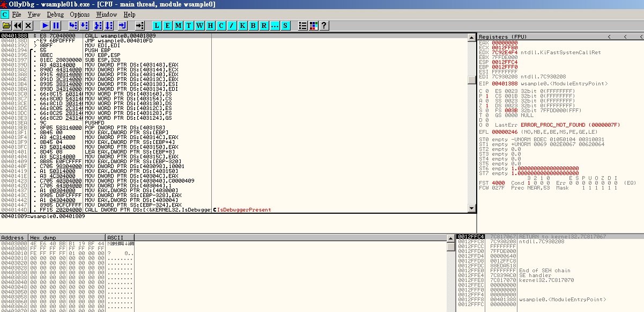Open Breakpoints window with B button
The image size is (644, 312).
tap(254, 25)
